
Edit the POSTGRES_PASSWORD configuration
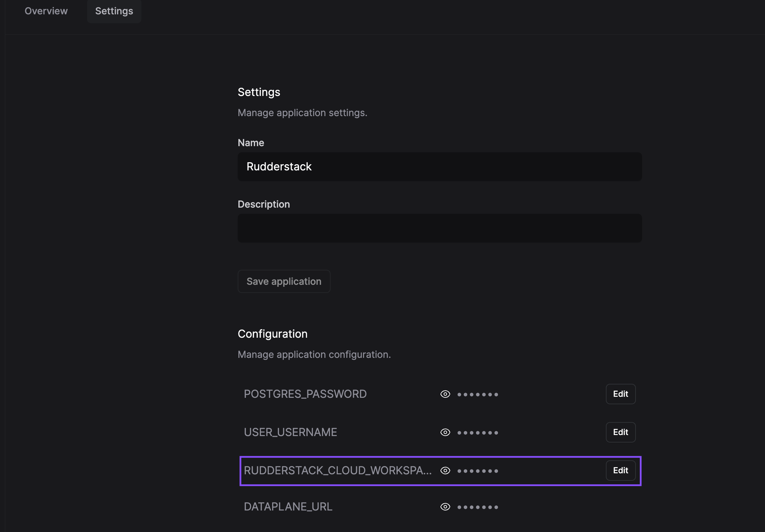click(620, 394)
